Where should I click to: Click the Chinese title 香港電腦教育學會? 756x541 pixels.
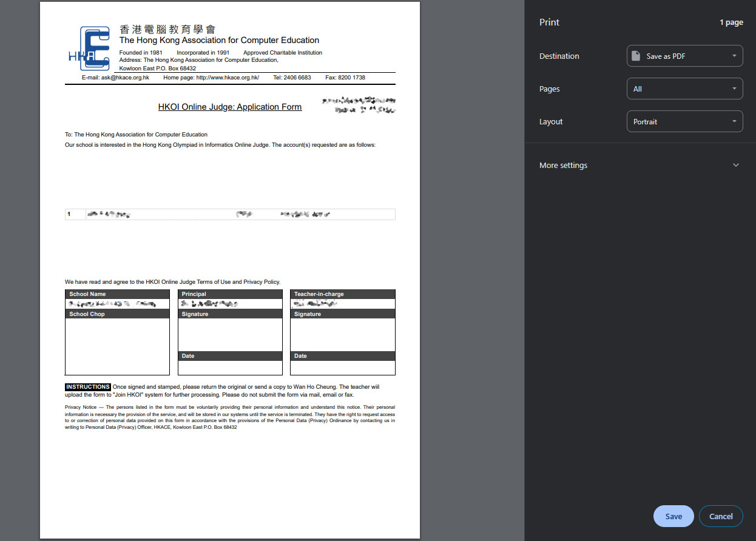point(167,29)
